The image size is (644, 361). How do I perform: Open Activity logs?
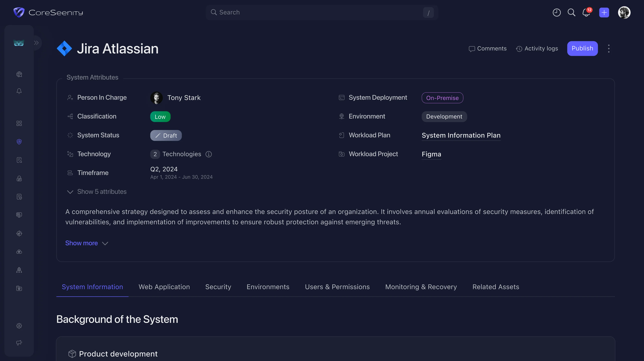(x=537, y=48)
